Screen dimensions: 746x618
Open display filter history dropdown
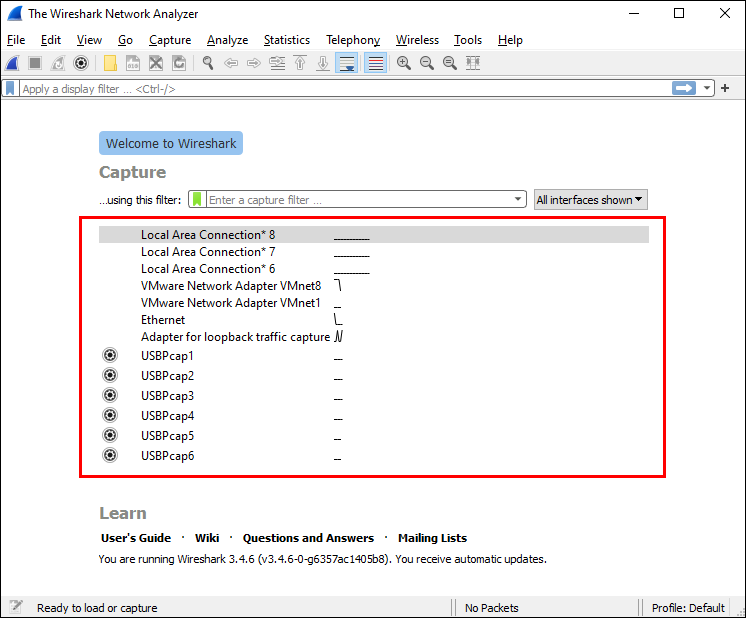point(707,88)
